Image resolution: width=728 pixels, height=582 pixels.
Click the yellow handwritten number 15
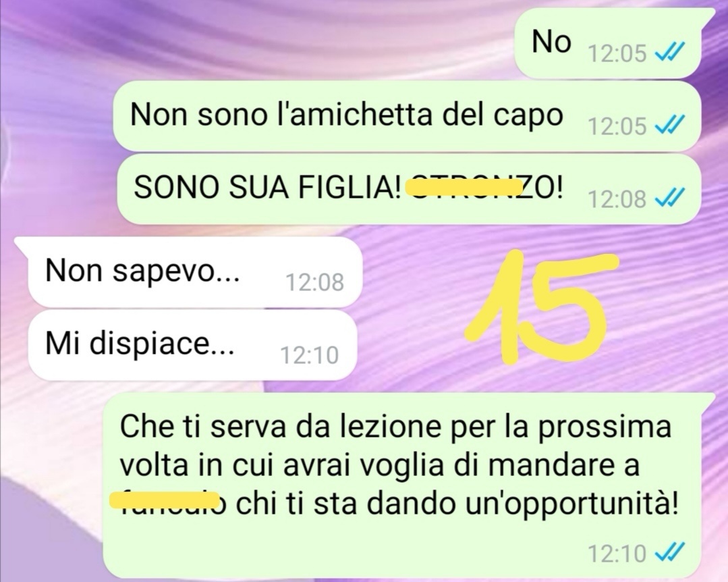click(541, 307)
